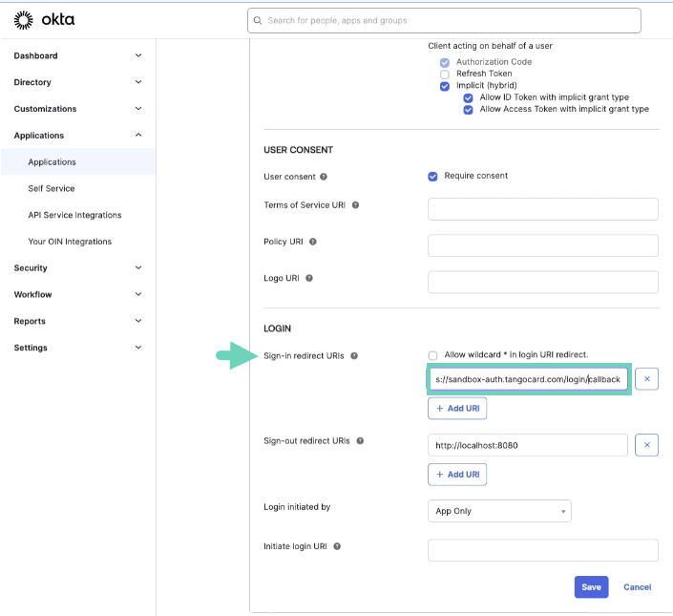
Task: Uncheck Allow Access Token with implicit grant
Action: 469,110
